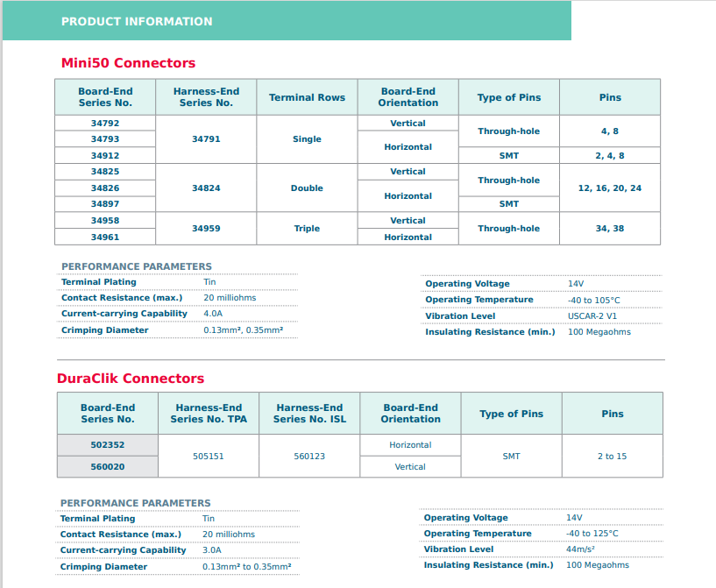Select the 'DuraClik Connectors' heading
This screenshot has height=588, width=716.
point(131,379)
